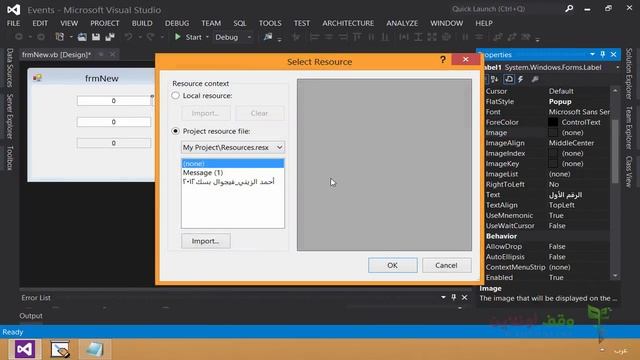Open the DEBUG menu

(x=177, y=23)
